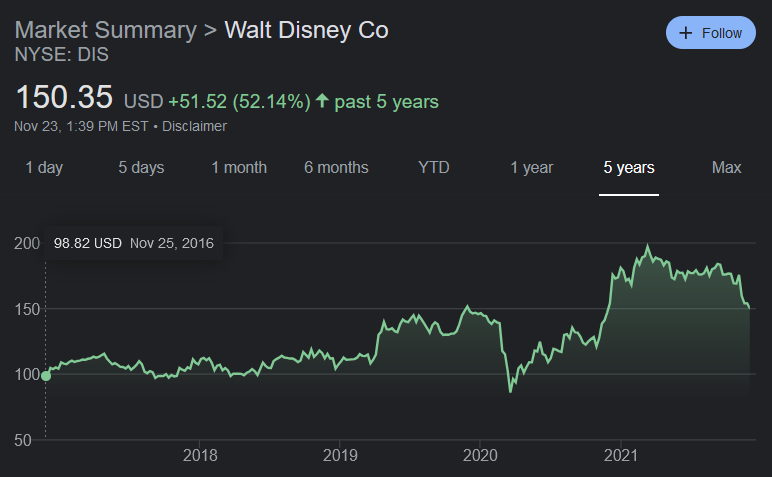Viewport: 772px width, 477px height.
Task: Follow Walt Disney Co stock
Action: pyautogui.click(x=711, y=33)
